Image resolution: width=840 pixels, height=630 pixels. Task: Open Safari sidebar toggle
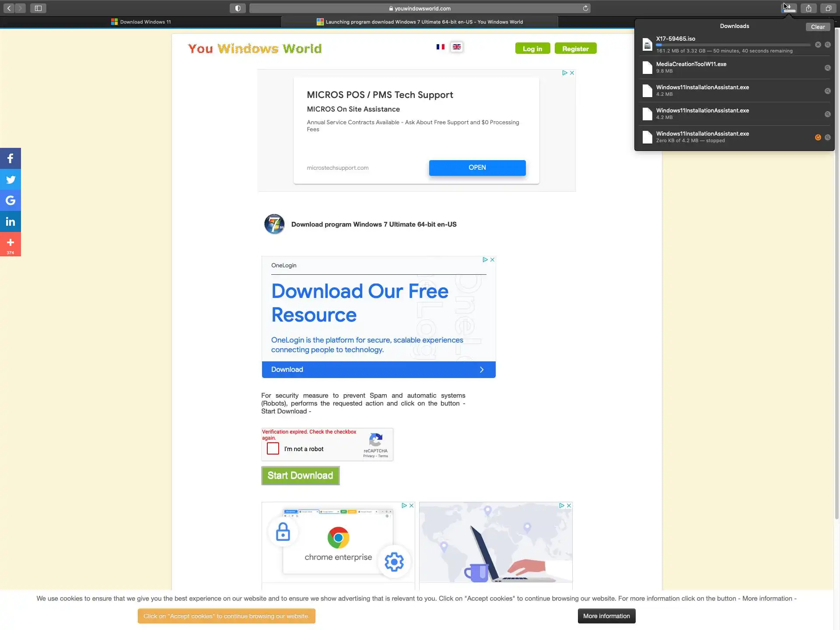click(38, 8)
